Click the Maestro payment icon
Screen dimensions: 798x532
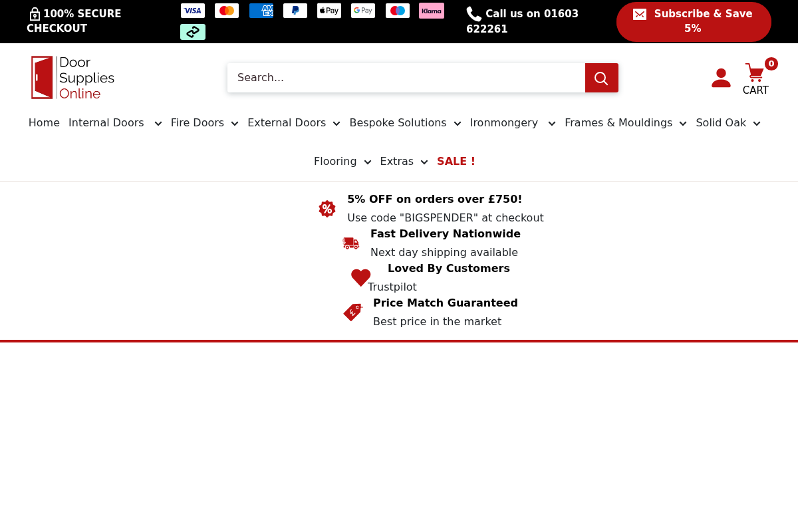click(x=397, y=10)
